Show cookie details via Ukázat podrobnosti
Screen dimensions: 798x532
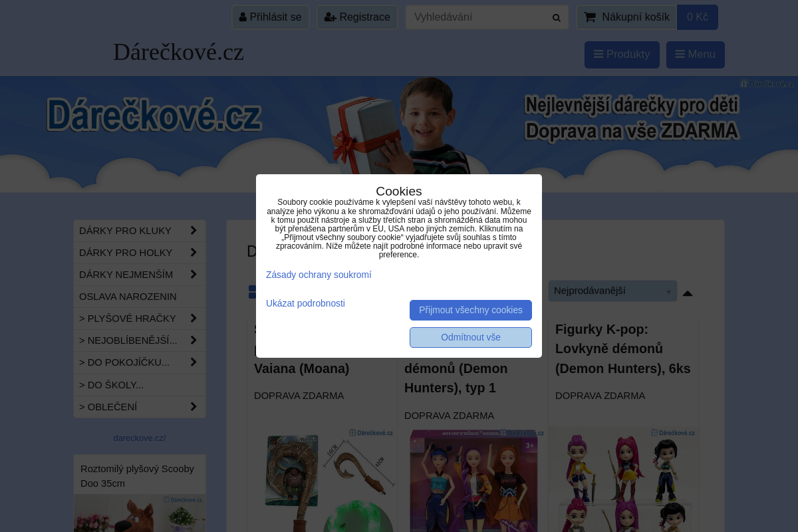click(305, 303)
